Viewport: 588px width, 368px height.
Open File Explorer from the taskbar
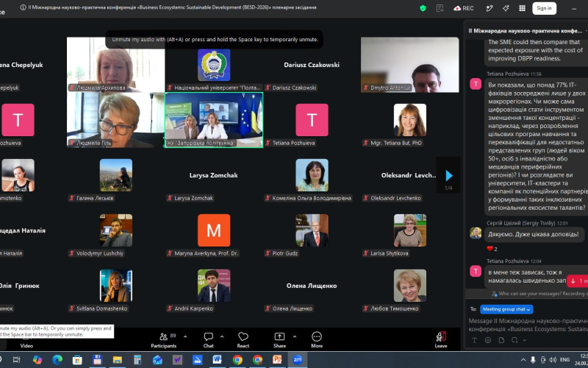pos(118,360)
